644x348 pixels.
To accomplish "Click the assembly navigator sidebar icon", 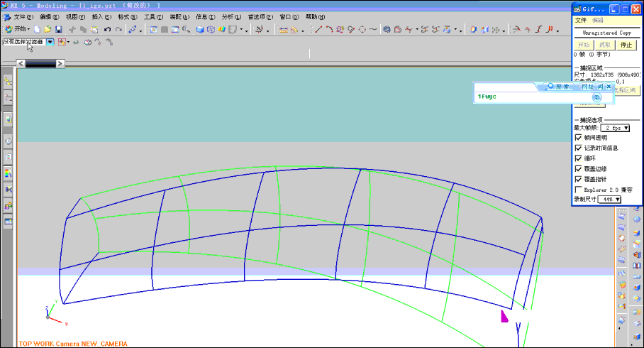I will (9, 81).
